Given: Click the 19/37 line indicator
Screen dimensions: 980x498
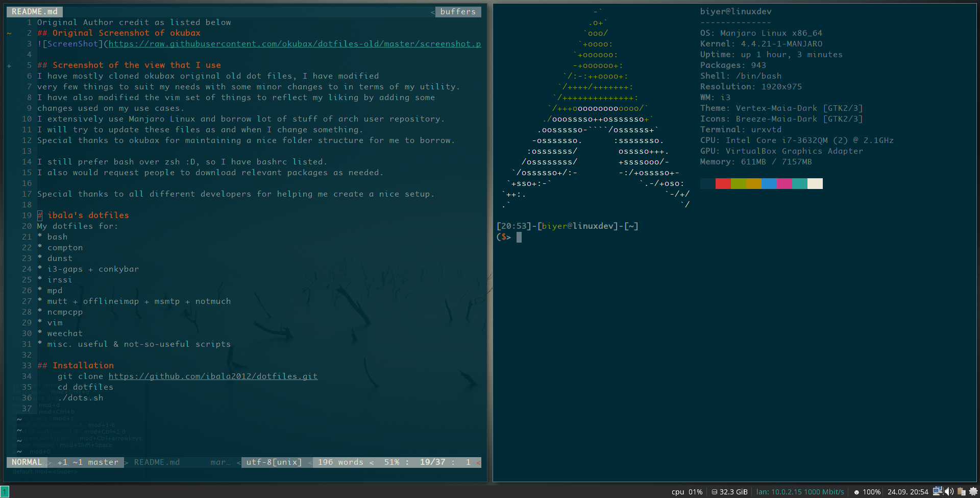Looking at the screenshot, I should [x=432, y=462].
